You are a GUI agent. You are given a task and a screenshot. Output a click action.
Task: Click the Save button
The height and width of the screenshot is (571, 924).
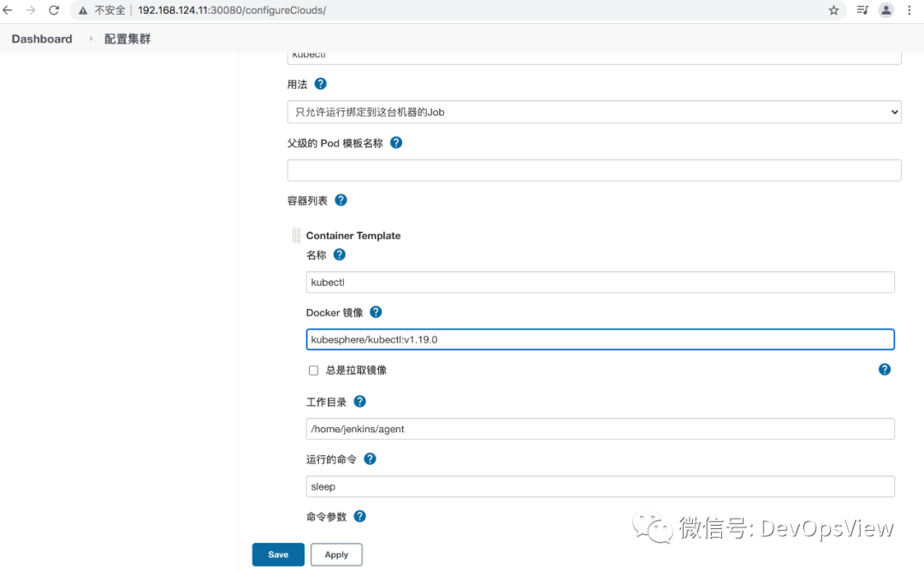pyautogui.click(x=278, y=555)
